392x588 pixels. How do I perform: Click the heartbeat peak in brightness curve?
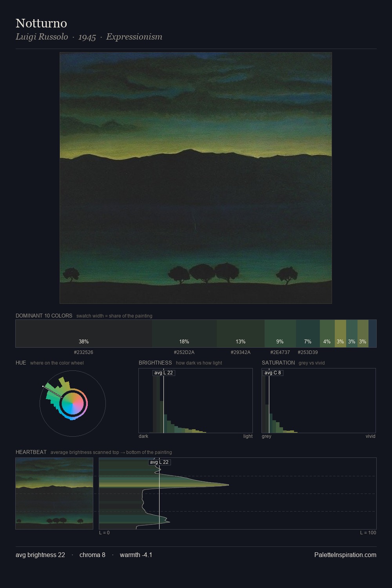[x=228, y=485]
